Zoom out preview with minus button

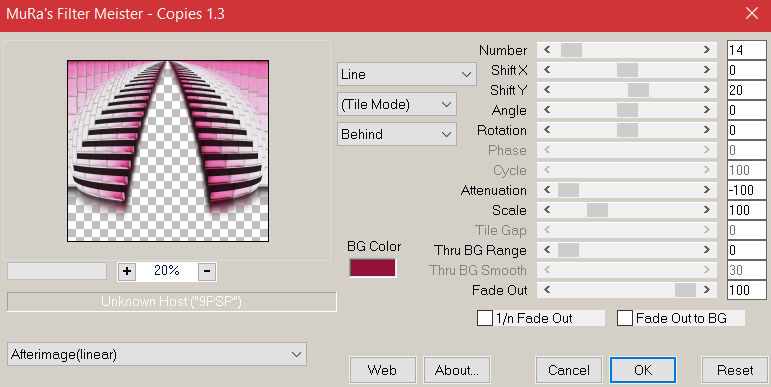coord(207,271)
